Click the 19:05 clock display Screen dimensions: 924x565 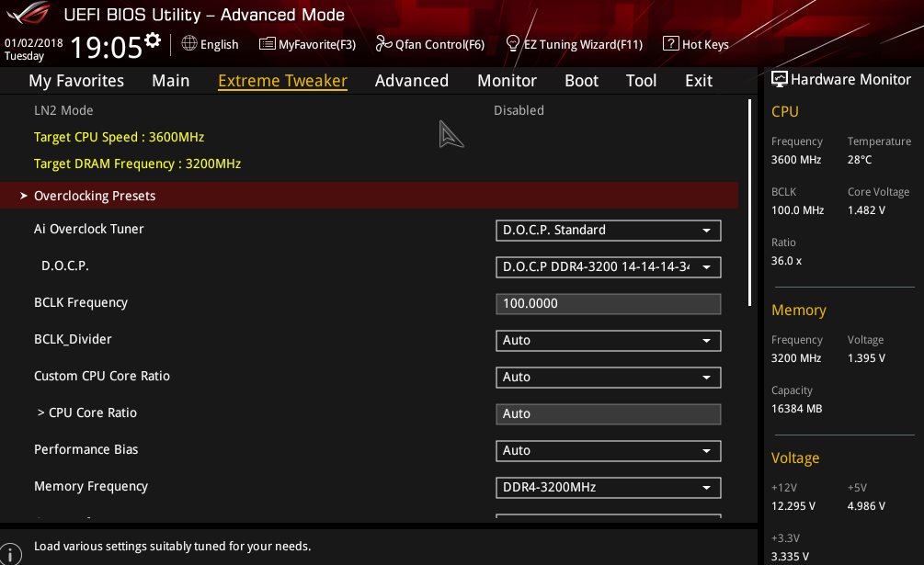106,47
